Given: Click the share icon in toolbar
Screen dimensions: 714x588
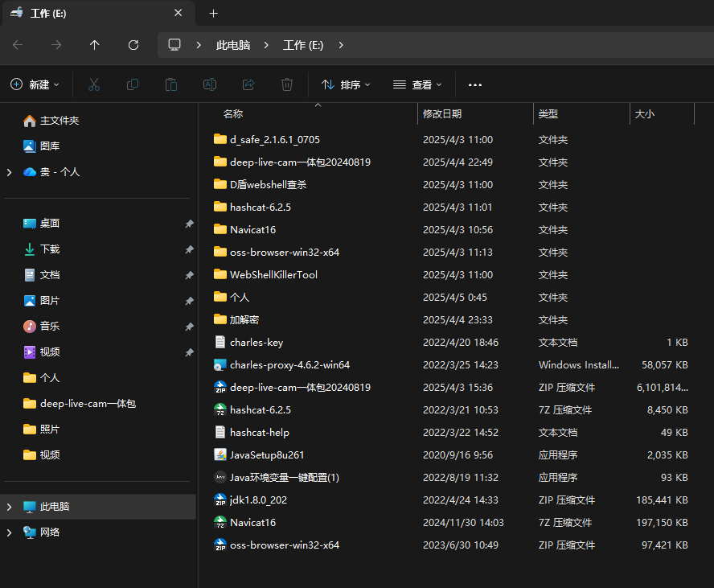Looking at the screenshot, I should click(x=248, y=84).
